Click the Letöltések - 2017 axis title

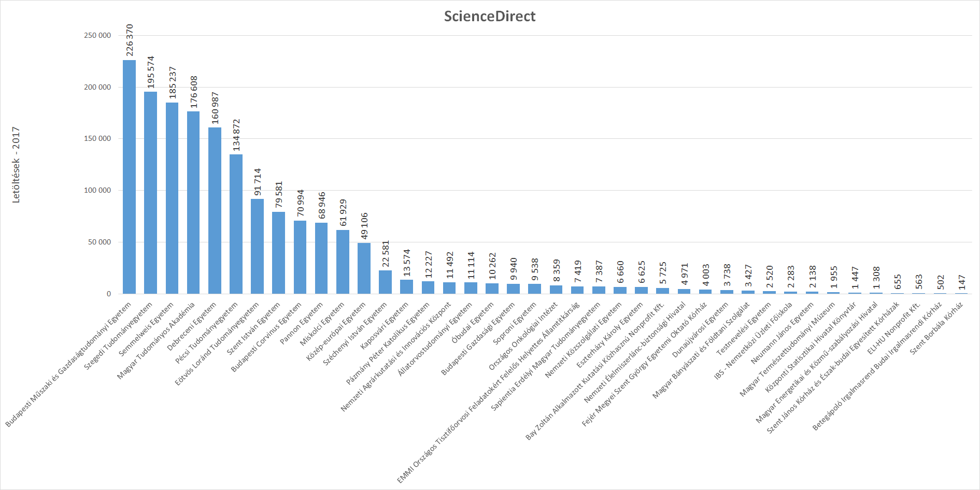(x=16, y=165)
